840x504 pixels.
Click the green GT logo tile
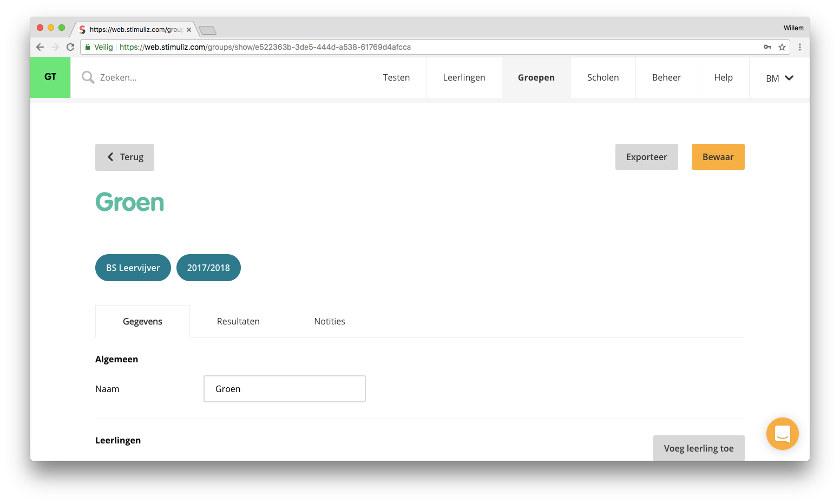(x=50, y=77)
